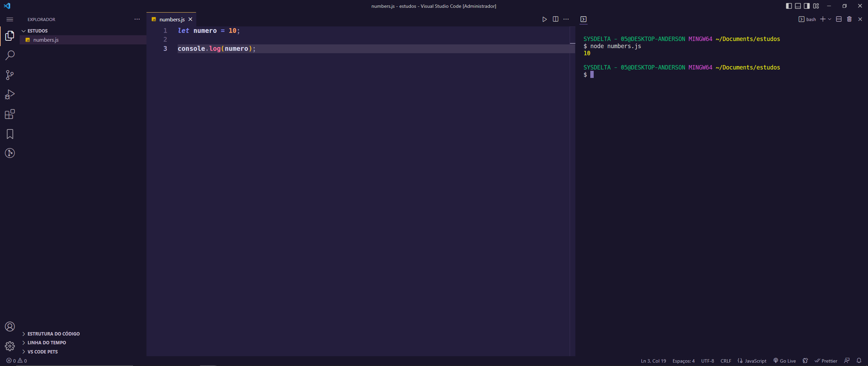868x366 pixels.
Task: Click on let numero = 10 line
Action: coord(209,30)
